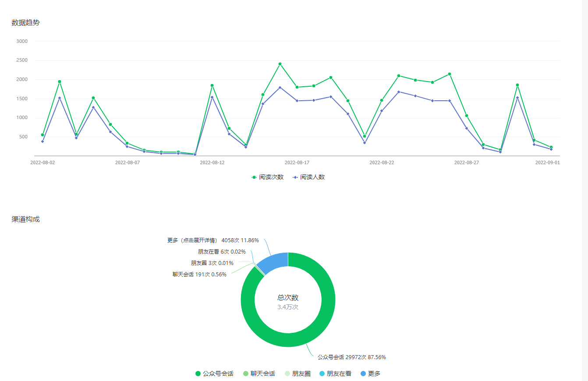The width and height of the screenshot is (588, 381).
Task: Click the 阅读次数 data point on 2022-08-03
Action: (60, 81)
